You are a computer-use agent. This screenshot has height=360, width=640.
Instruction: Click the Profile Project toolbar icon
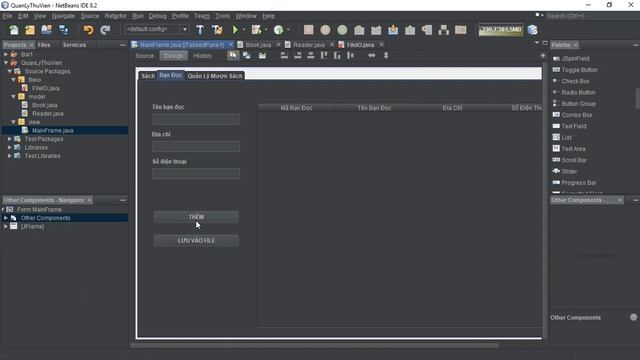[278, 30]
